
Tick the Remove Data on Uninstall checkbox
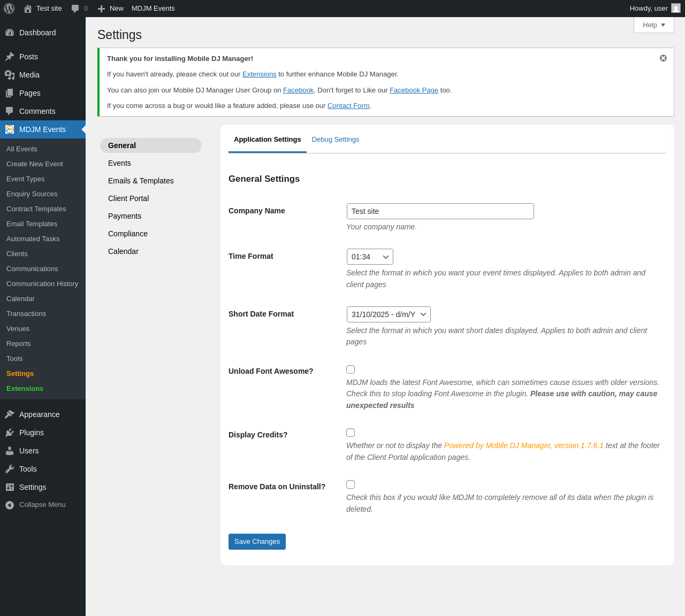click(351, 484)
